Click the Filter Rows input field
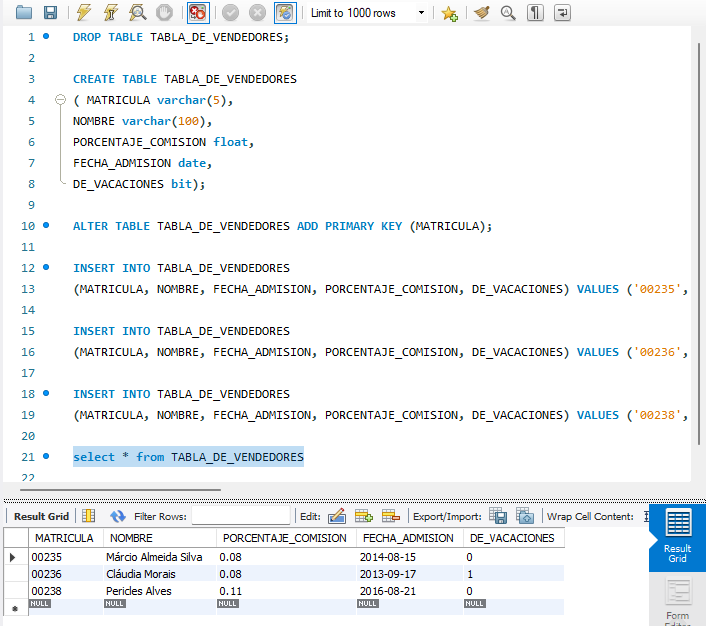706x626 pixels. pyautogui.click(x=241, y=516)
